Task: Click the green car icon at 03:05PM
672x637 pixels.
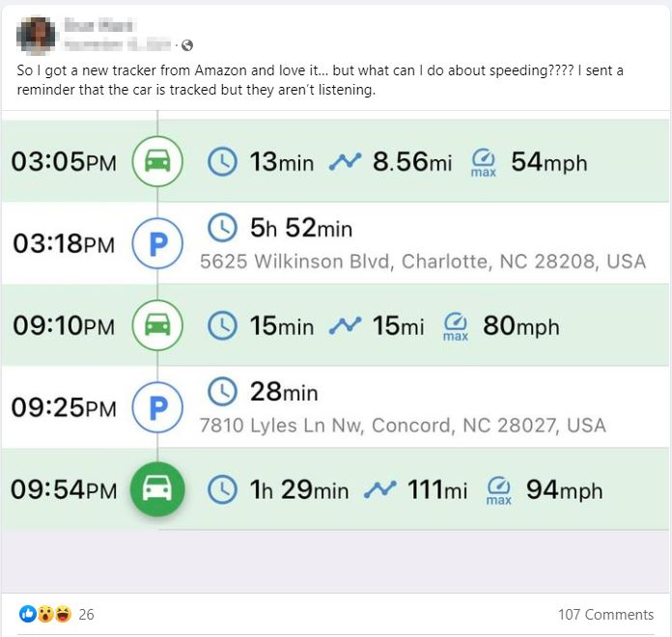Action: [x=156, y=161]
